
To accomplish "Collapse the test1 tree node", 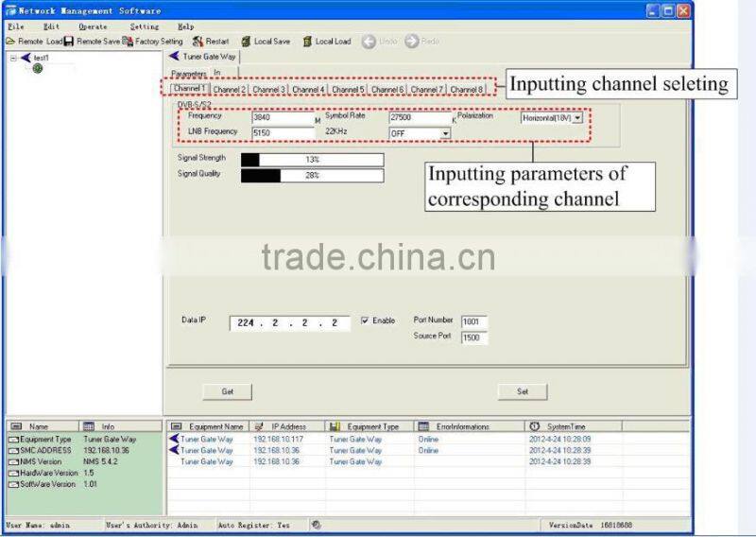I will (13, 58).
